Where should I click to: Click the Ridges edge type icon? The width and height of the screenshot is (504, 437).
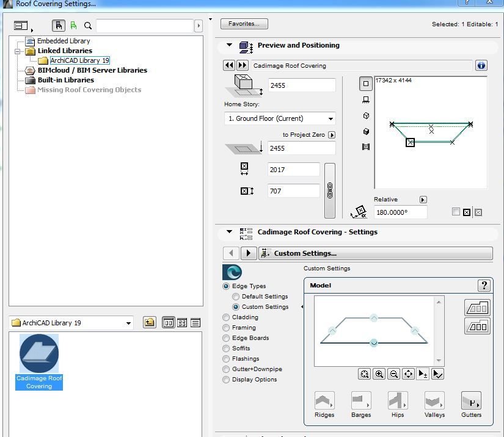(x=324, y=401)
